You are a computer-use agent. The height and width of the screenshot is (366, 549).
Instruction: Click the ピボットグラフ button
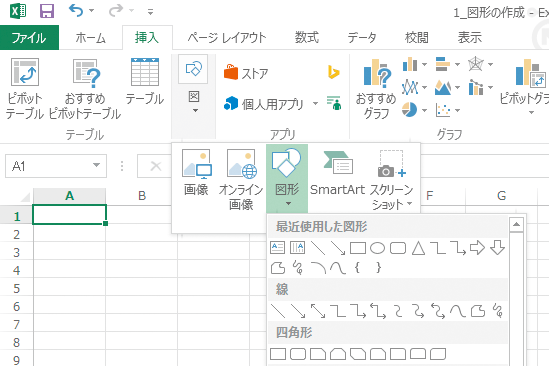525,87
